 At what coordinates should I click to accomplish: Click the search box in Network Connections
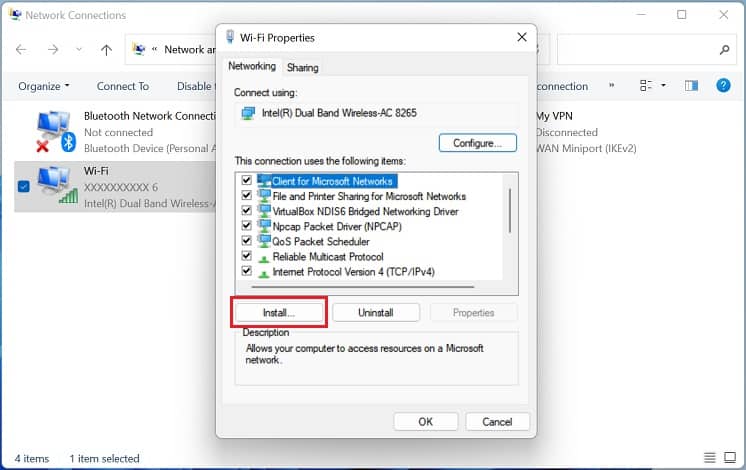coord(646,49)
